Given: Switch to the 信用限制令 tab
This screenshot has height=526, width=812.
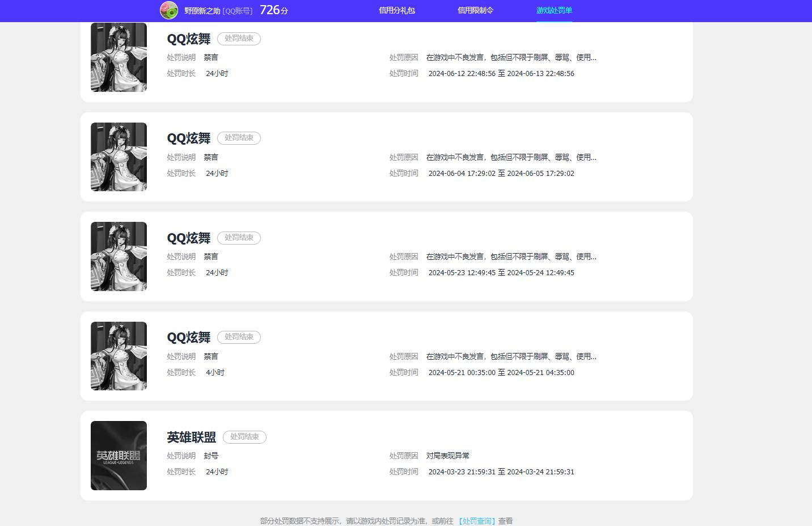Looking at the screenshot, I should click(475, 10).
